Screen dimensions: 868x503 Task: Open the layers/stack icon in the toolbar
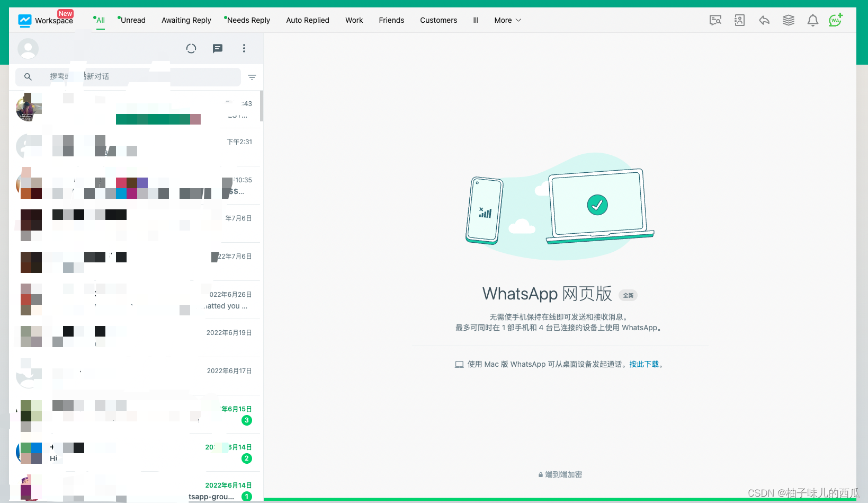click(x=788, y=20)
